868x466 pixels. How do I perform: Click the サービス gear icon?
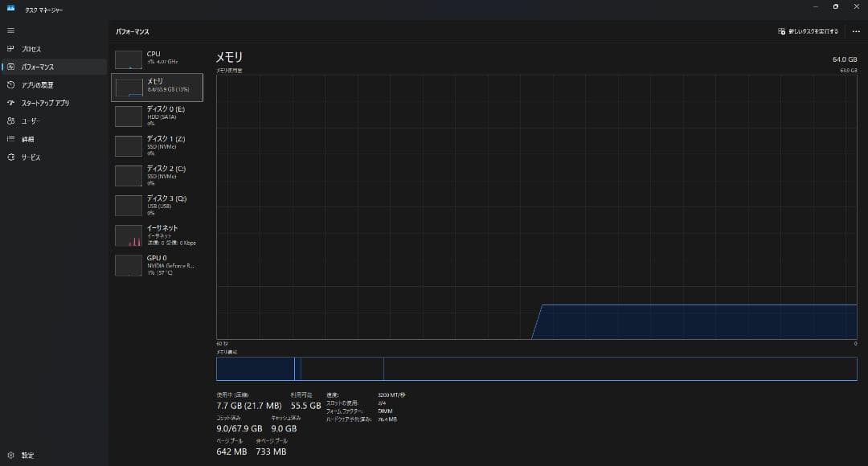click(10, 157)
